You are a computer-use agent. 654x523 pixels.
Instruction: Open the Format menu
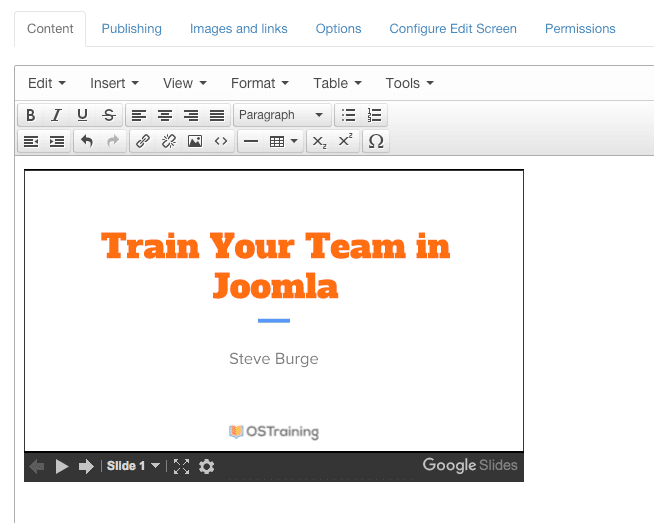pyautogui.click(x=259, y=83)
